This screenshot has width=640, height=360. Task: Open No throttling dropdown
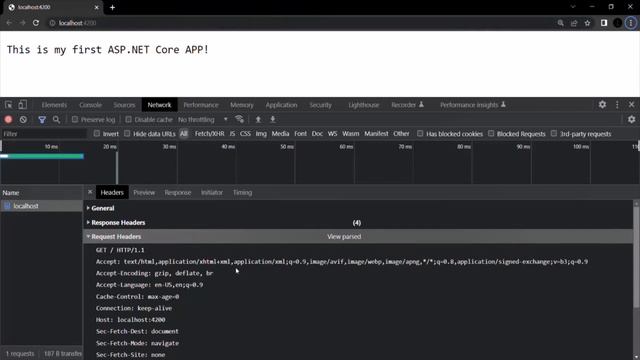pyautogui.click(x=203, y=120)
